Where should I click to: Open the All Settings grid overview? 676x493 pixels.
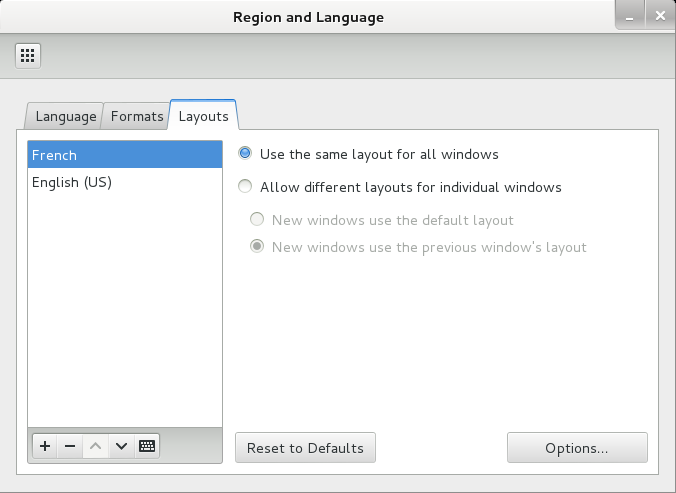coord(28,55)
